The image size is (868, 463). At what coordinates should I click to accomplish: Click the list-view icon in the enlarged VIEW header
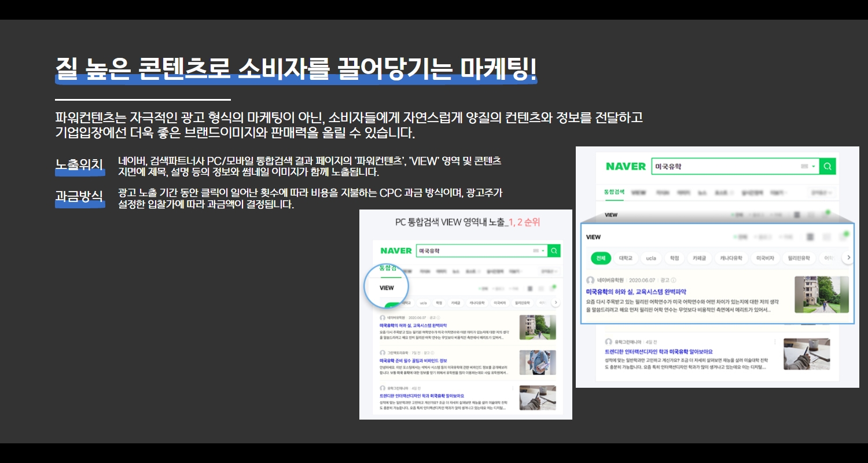point(810,237)
